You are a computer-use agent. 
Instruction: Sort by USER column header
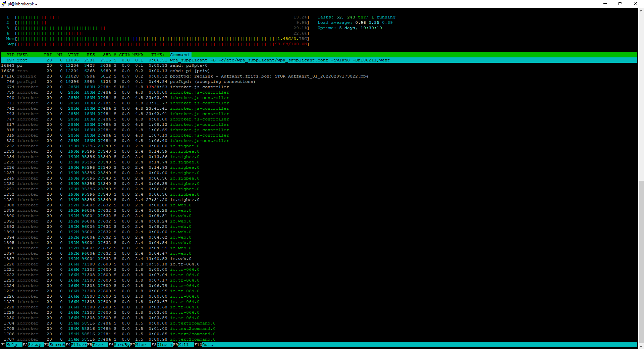tap(22, 55)
